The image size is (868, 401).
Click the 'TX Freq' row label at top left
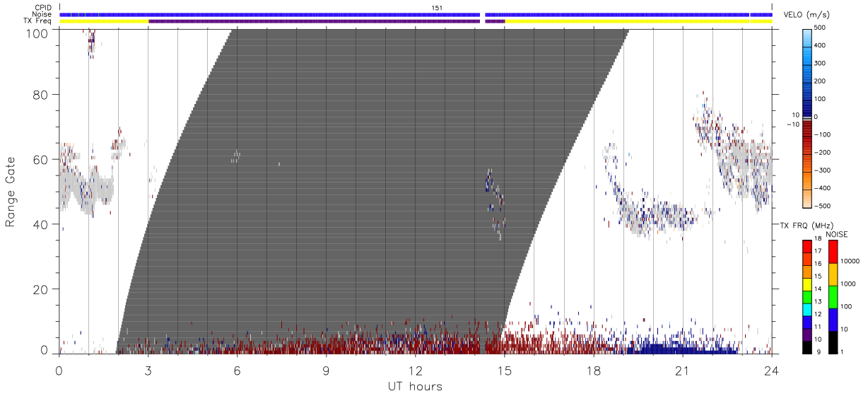38,21
